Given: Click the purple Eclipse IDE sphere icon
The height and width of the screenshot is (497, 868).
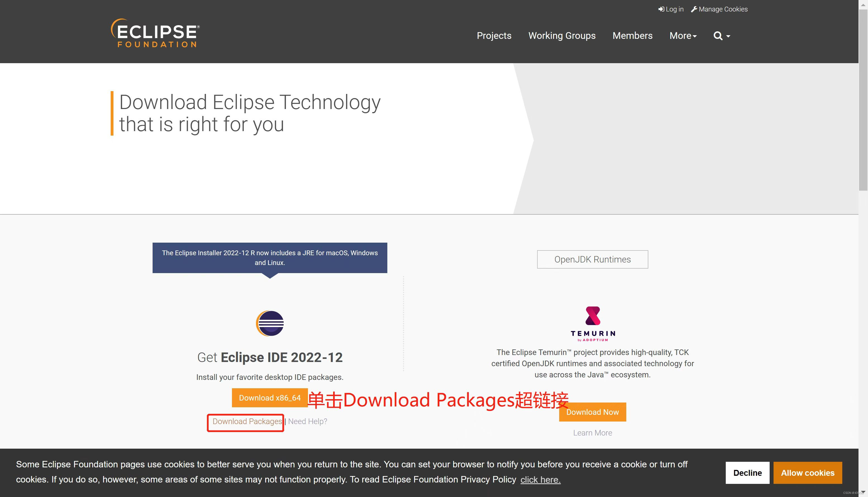Looking at the screenshot, I should pos(270,323).
